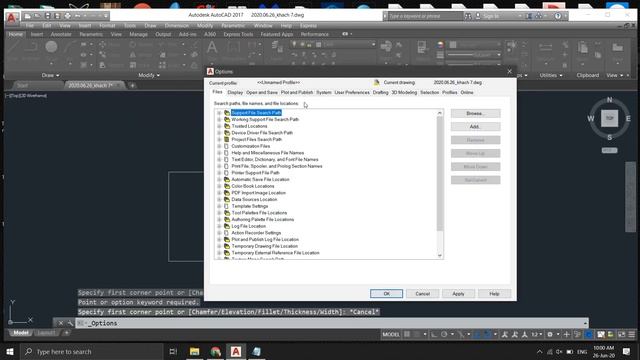Viewport: 640px width, 360px height.
Task: Expand the Modify ribbon panel dropdown
Action: [x=149, y=75]
